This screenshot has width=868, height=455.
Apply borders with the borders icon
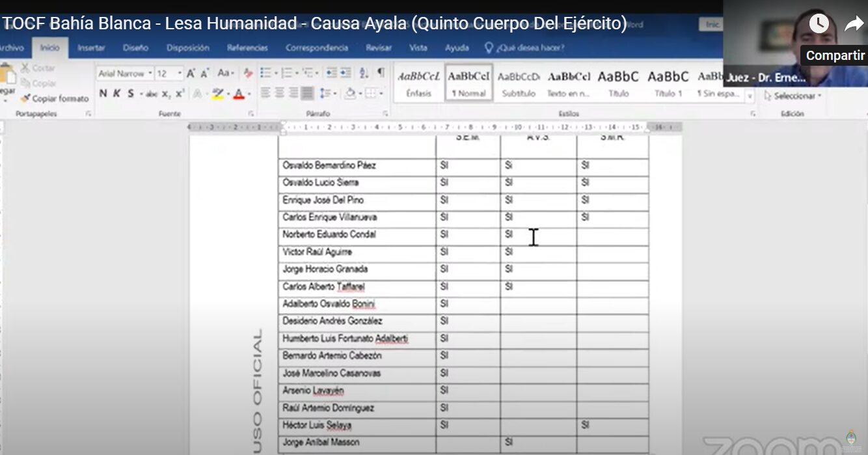(x=370, y=94)
